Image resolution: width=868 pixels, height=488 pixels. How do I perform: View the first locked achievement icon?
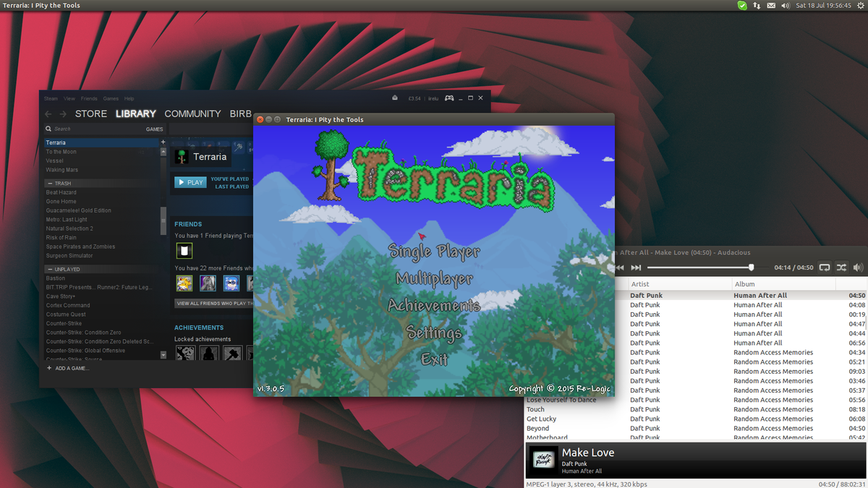[186, 353]
